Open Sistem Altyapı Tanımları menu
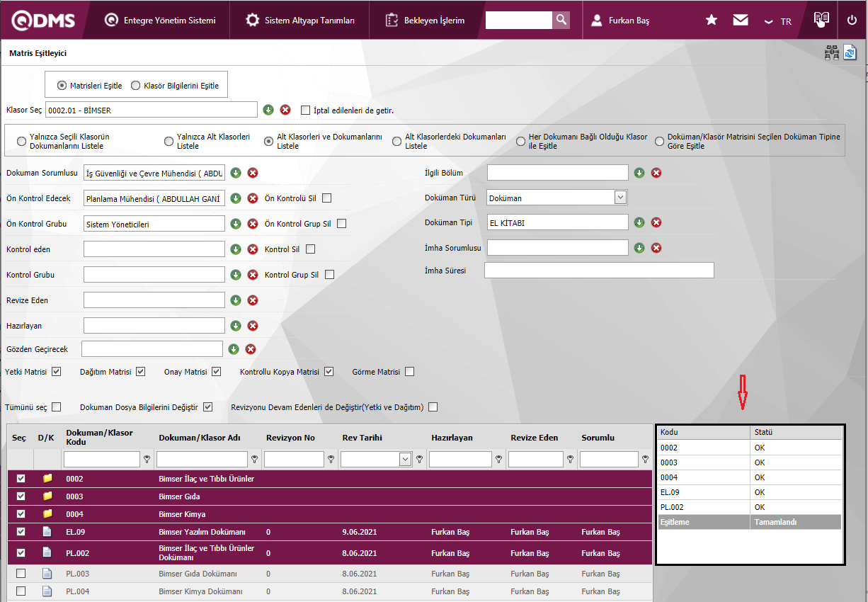The image size is (868, 602). [x=300, y=21]
